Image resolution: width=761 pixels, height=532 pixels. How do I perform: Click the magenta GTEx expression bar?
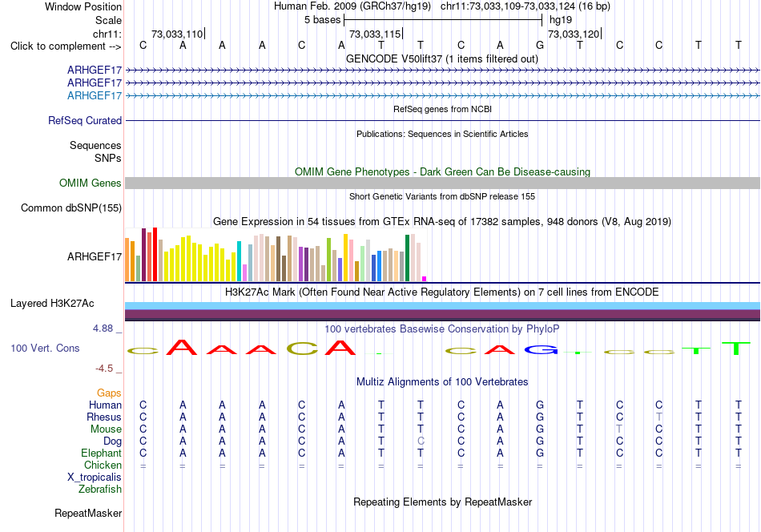tap(425, 279)
